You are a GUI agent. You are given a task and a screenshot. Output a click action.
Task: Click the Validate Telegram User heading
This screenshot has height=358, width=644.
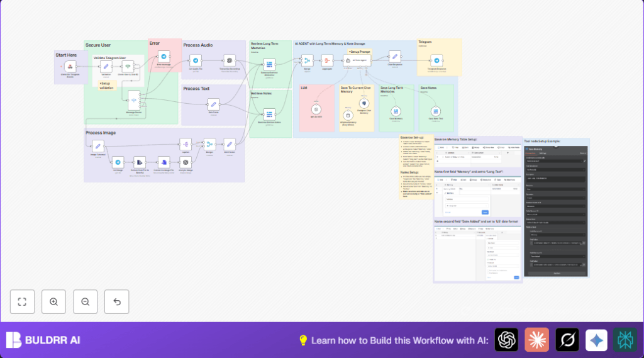109,58
